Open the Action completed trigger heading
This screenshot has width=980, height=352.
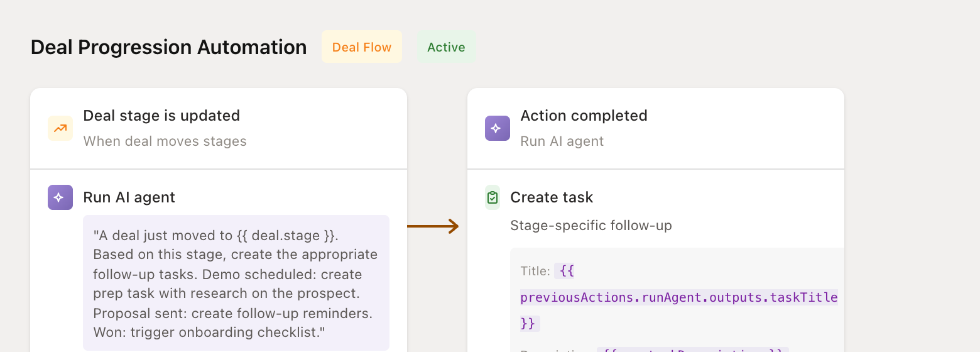tap(584, 116)
